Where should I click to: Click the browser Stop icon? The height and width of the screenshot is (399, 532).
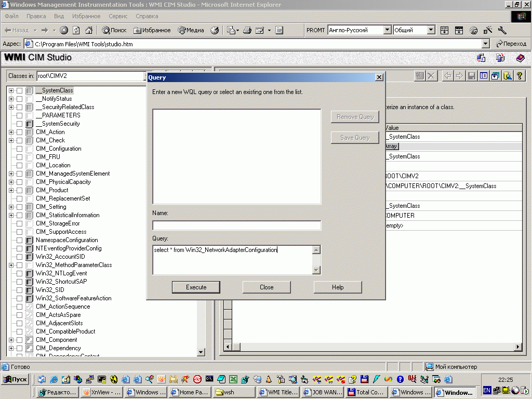click(x=64, y=30)
